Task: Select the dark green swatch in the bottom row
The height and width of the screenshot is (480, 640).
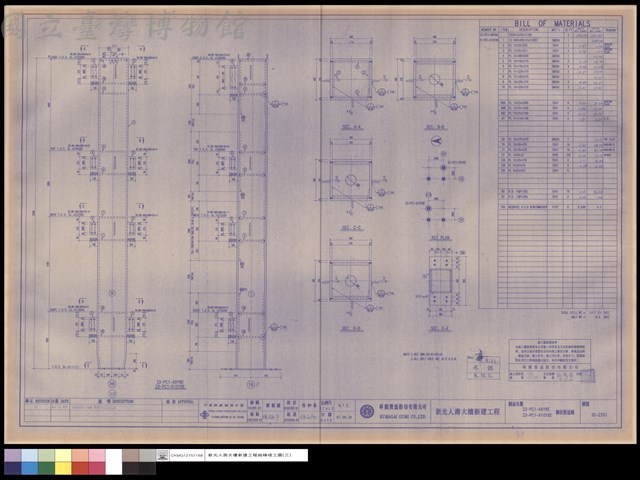Action: pyautogui.click(x=47, y=468)
